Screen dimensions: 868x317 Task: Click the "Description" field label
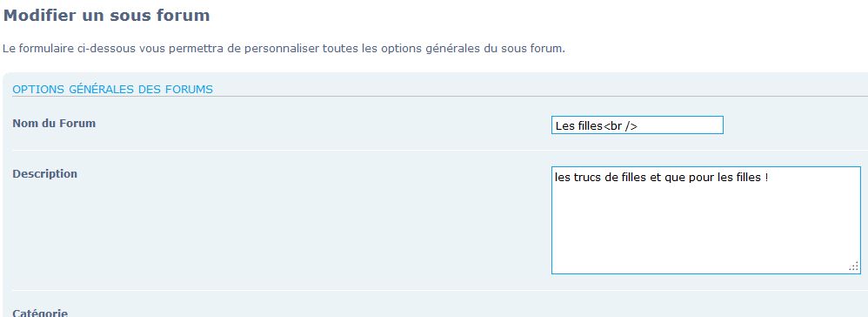[x=45, y=173]
